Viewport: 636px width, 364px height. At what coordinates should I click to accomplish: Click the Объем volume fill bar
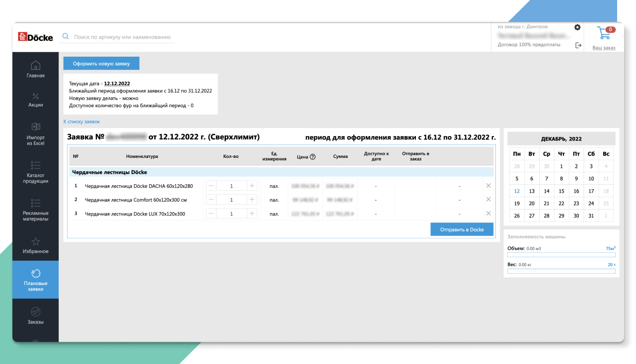561,255
